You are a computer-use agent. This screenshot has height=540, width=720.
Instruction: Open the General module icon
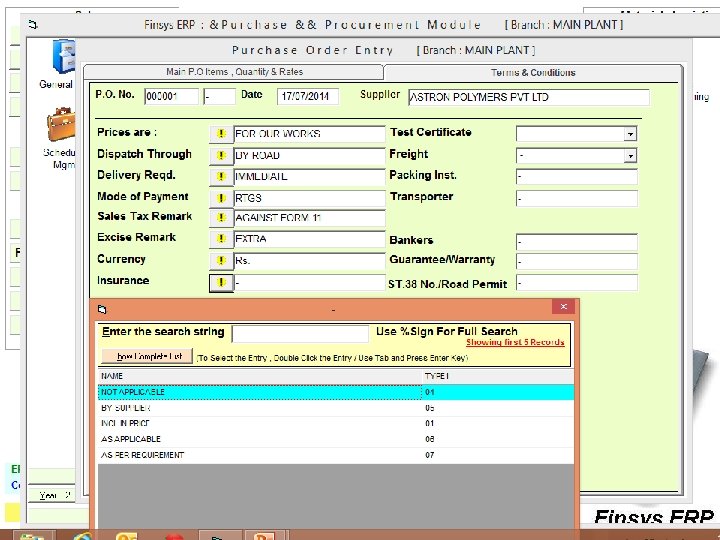(63, 57)
